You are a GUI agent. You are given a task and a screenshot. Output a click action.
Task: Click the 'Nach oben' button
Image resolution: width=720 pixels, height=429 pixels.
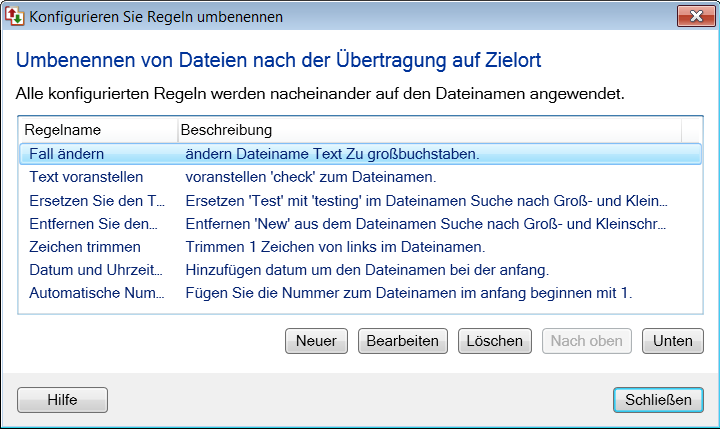(x=587, y=341)
